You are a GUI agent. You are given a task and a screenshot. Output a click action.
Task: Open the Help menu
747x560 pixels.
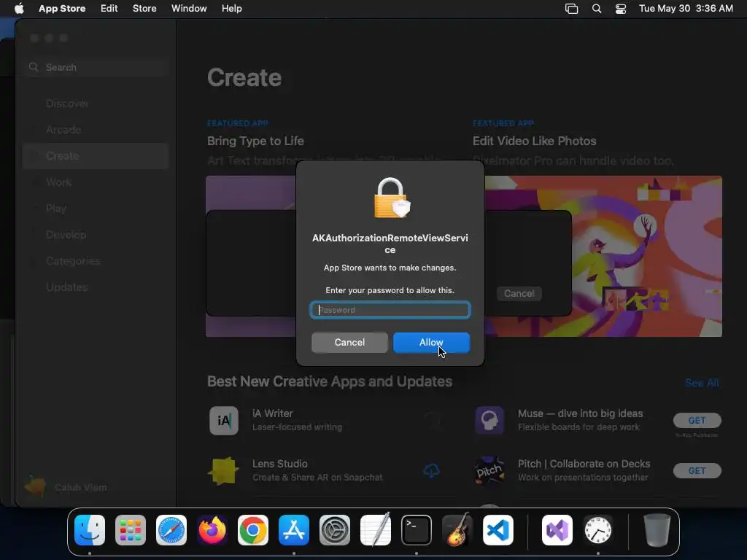pyautogui.click(x=231, y=9)
